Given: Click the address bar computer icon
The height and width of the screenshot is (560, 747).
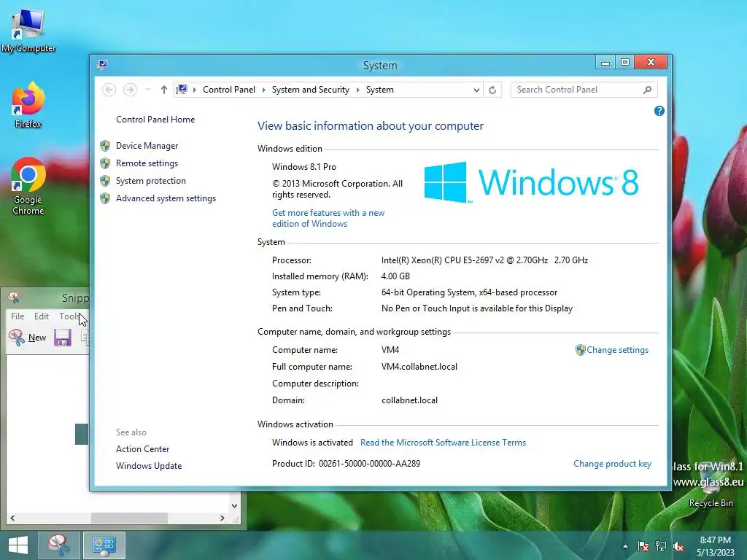Looking at the screenshot, I should pyautogui.click(x=182, y=90).
